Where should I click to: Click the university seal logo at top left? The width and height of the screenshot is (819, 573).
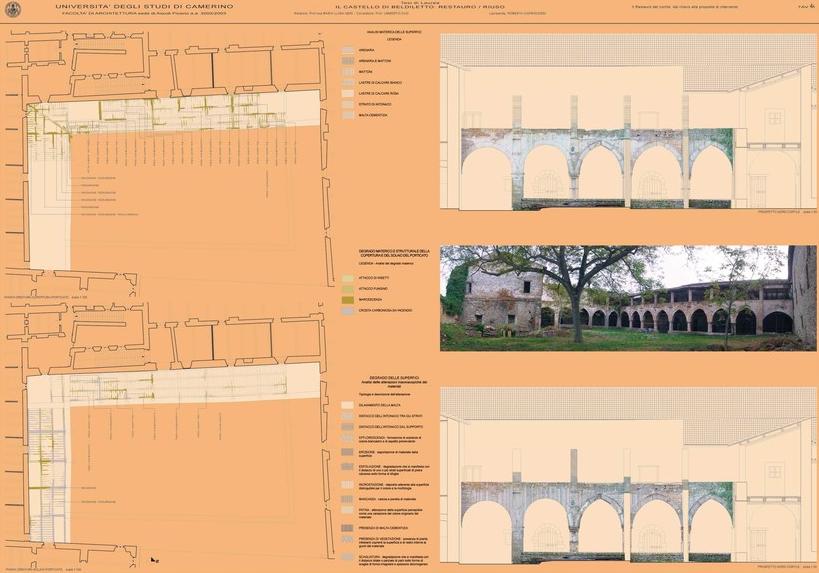pyautogui.click(x=11, y=10)
